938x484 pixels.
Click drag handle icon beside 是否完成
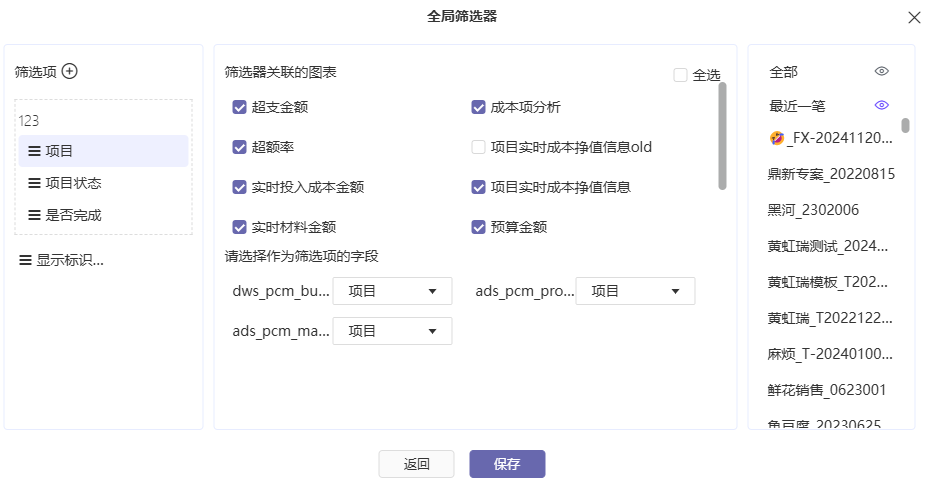coord(35,215)
